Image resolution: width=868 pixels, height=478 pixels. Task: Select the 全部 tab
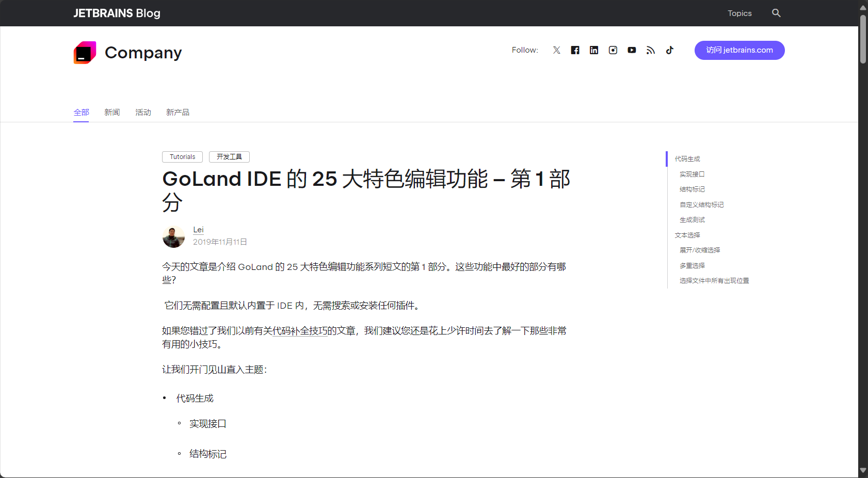point(81,112)
